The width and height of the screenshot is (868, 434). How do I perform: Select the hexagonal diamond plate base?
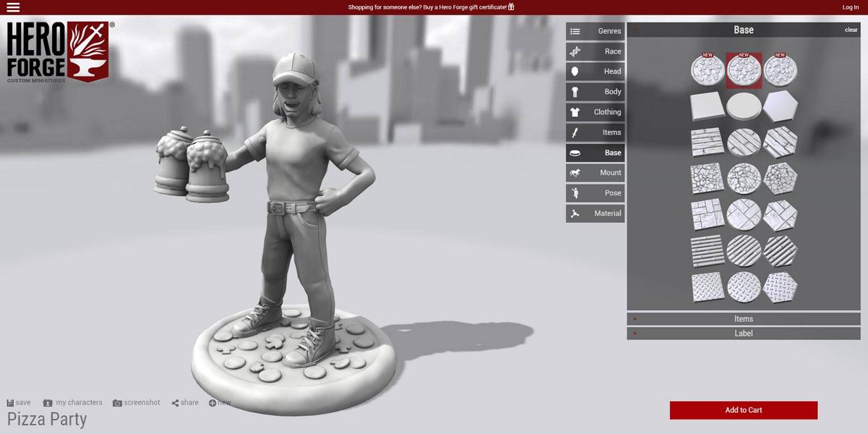[780, 287]
